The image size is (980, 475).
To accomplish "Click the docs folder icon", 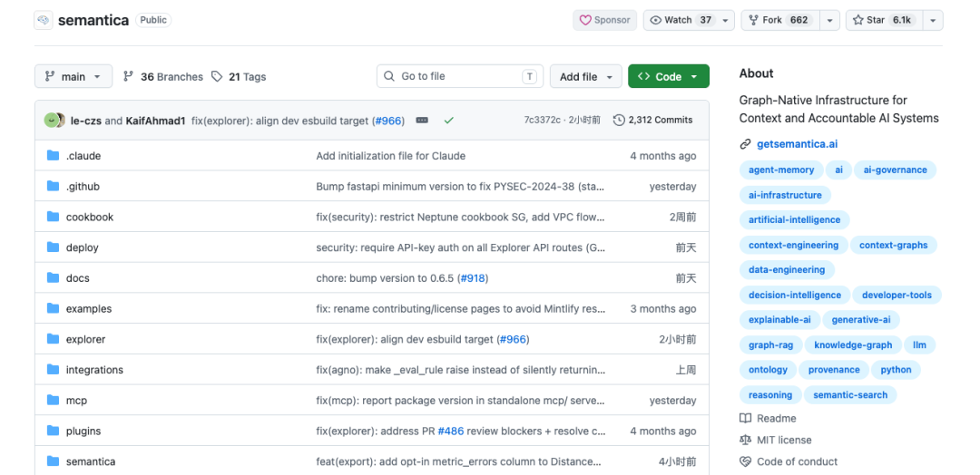I will (54, 277).
